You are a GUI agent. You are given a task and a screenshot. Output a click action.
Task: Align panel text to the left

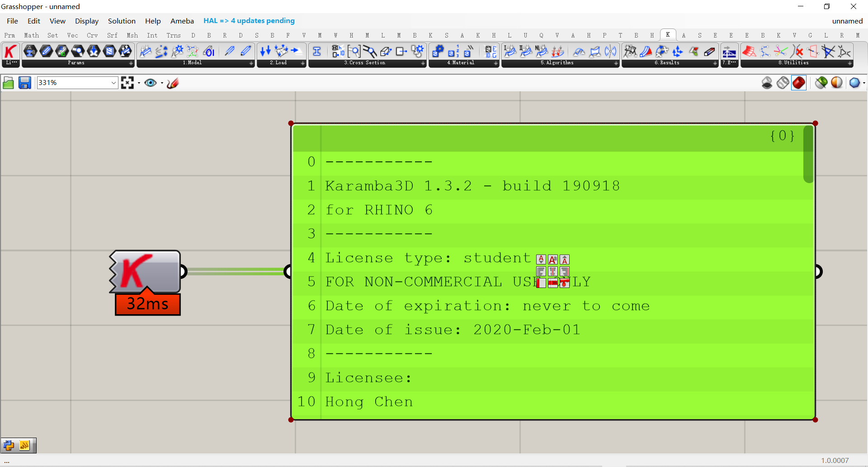pyautogui.click(x=541, y=271)
